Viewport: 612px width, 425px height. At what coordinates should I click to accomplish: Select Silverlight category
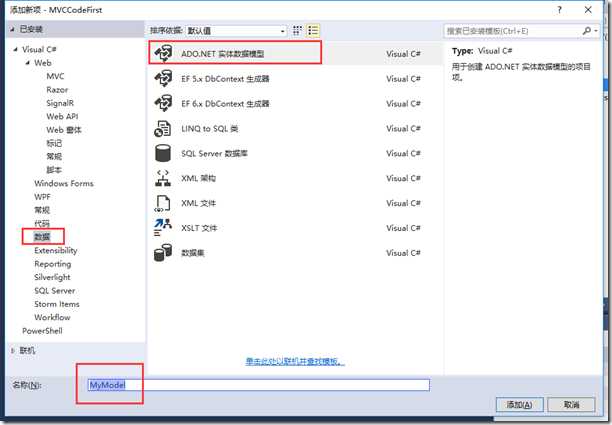point(52,277)
